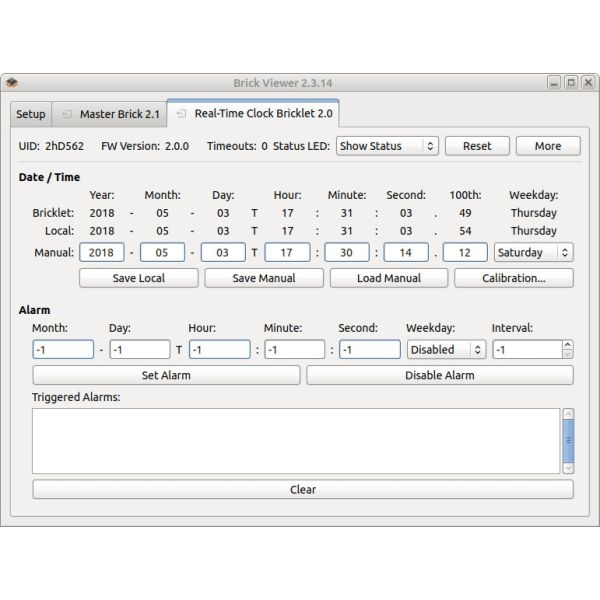Maximize the Brick Viewer window
Screen dimensions: 600x600
[571, 82]
